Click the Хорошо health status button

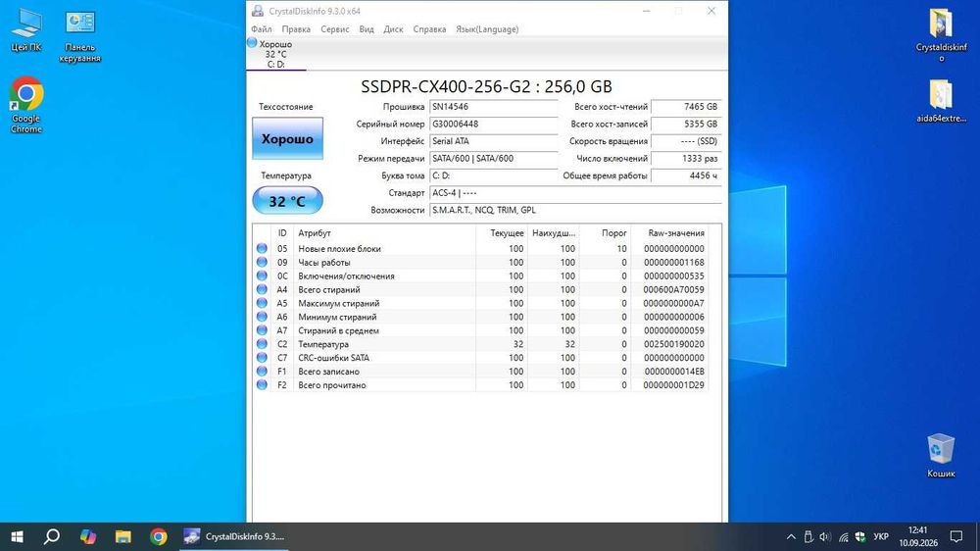point(287,138)
